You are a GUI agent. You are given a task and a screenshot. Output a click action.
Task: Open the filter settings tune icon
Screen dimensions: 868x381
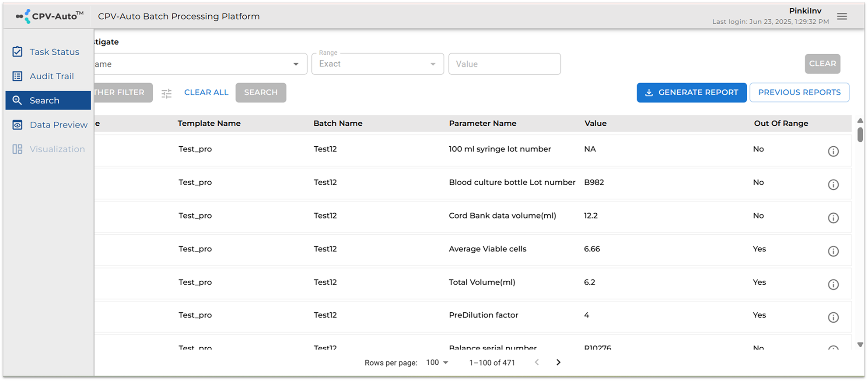pos(166,93)
